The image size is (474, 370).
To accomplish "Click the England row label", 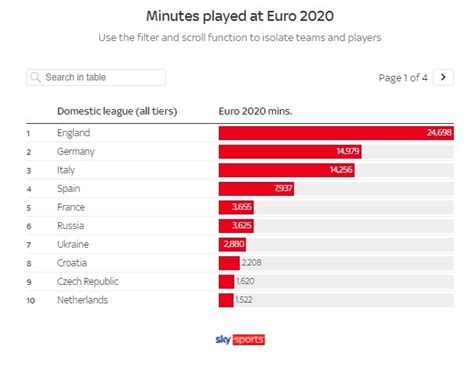I will (x=73, y=133).
